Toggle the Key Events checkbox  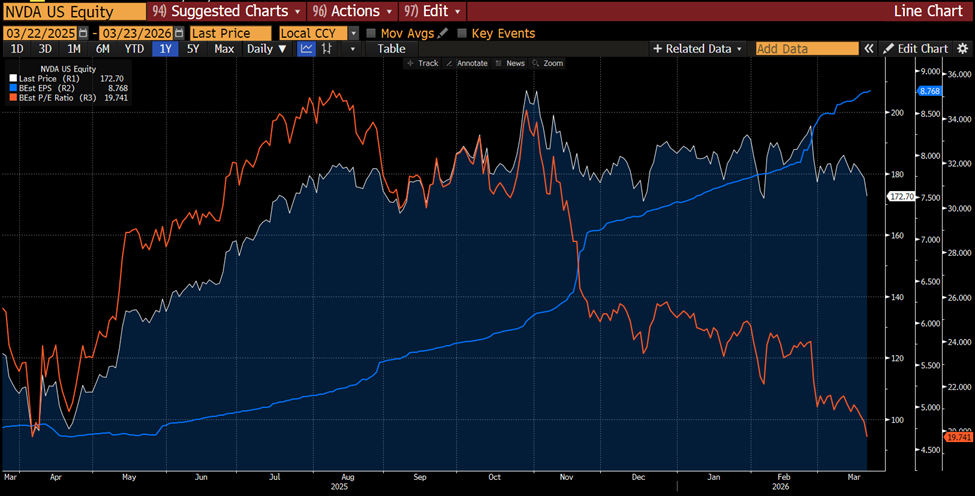point(462,33)
